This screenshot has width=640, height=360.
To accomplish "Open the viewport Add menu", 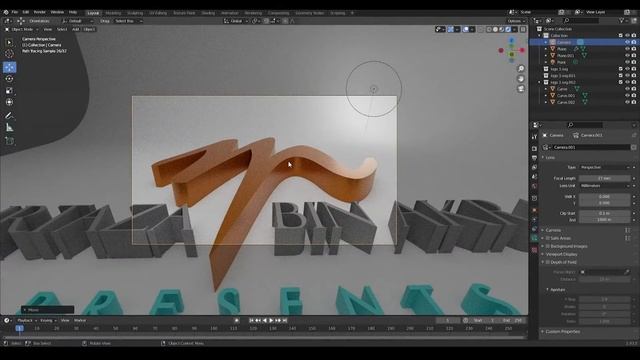I will click(76, 29).
